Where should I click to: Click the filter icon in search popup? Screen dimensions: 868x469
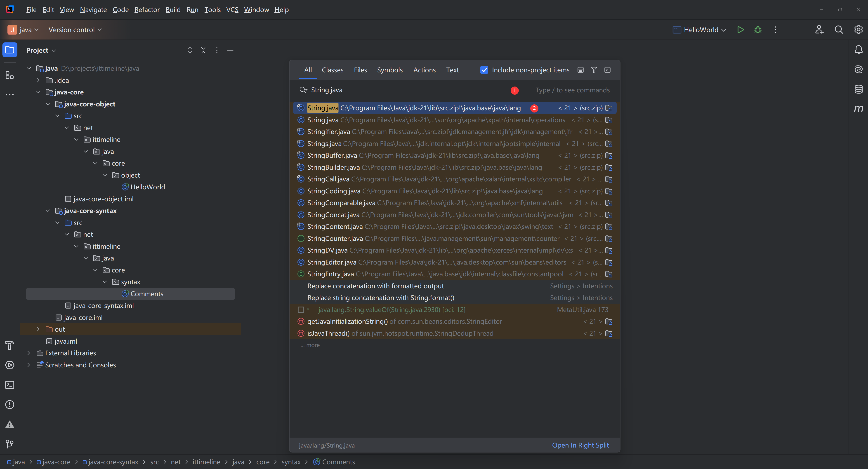point(594,70)
